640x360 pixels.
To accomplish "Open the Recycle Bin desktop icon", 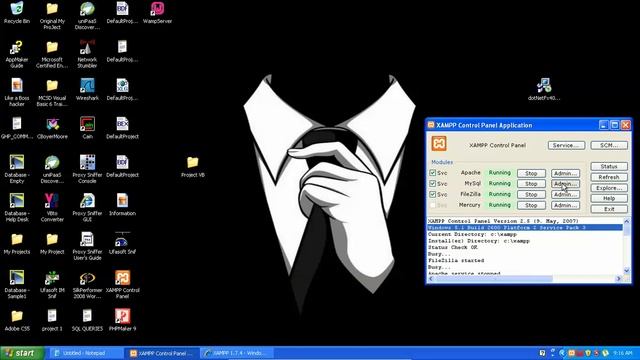I will pyautogui.click(x=17, y=13).
